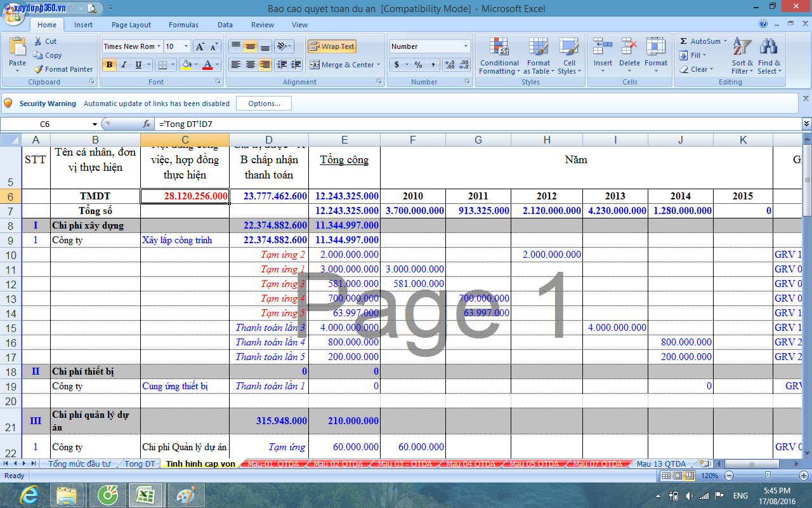Image resolution: width=812 pixels, height=508 pixels.
Task: Click the insert function fx icon
Action: [x=147, y=124]
